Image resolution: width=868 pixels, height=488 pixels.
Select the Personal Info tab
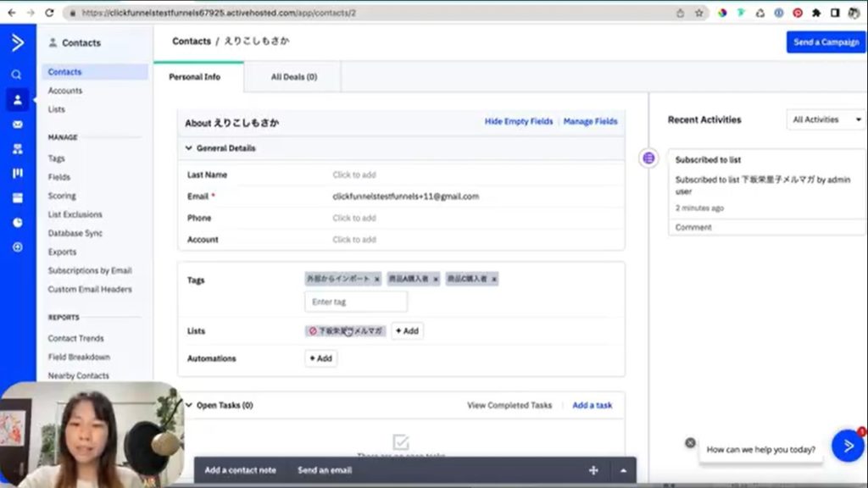tap(194, 77)
